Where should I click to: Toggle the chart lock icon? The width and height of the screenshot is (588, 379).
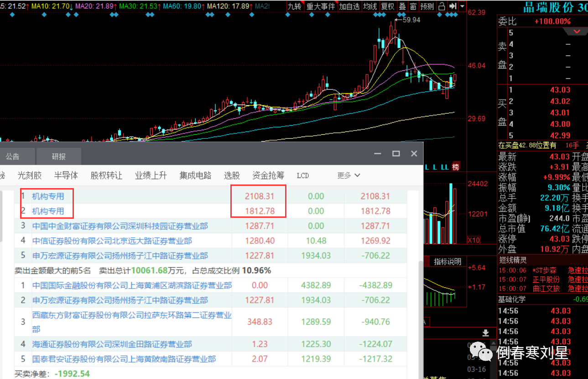[x=442, y=6]
